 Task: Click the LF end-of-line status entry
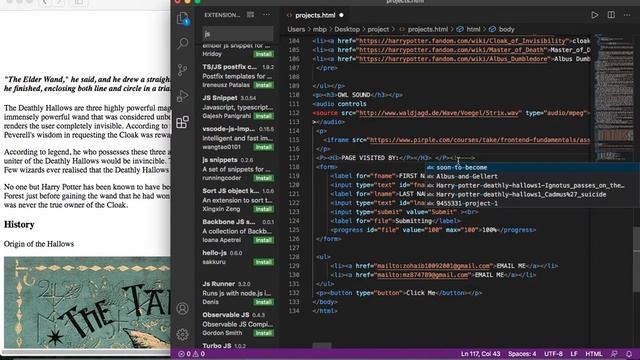[x=574, y=354]
